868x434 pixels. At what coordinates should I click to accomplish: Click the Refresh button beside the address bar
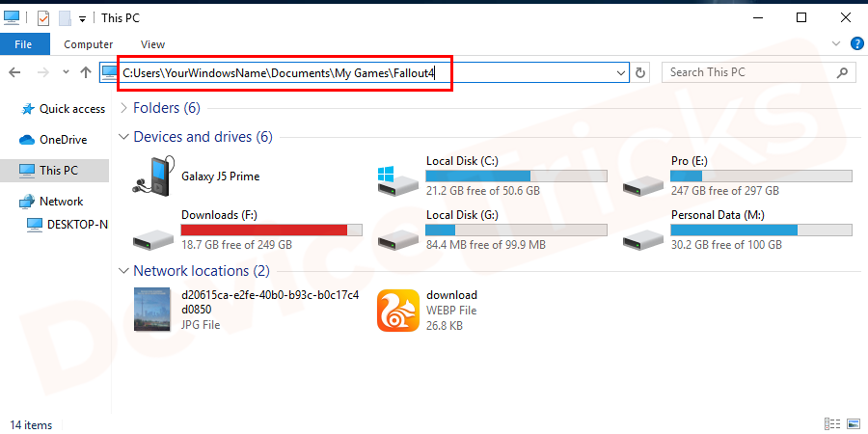click(642, 72)
